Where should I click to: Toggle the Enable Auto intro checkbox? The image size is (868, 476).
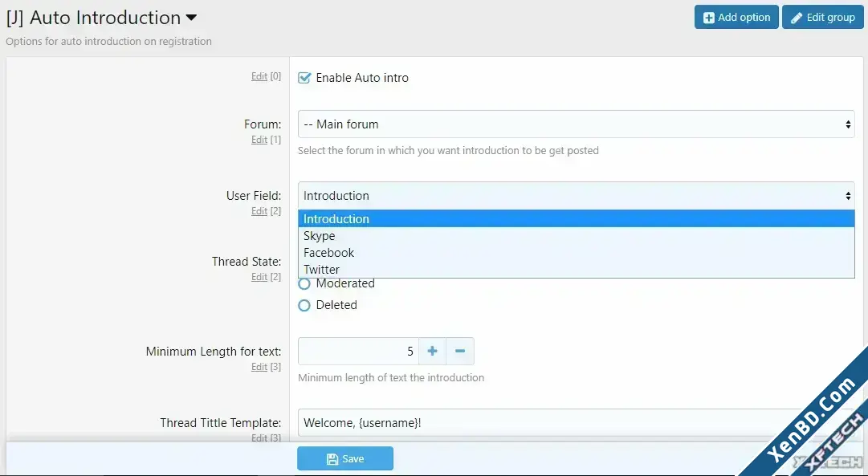304,78
